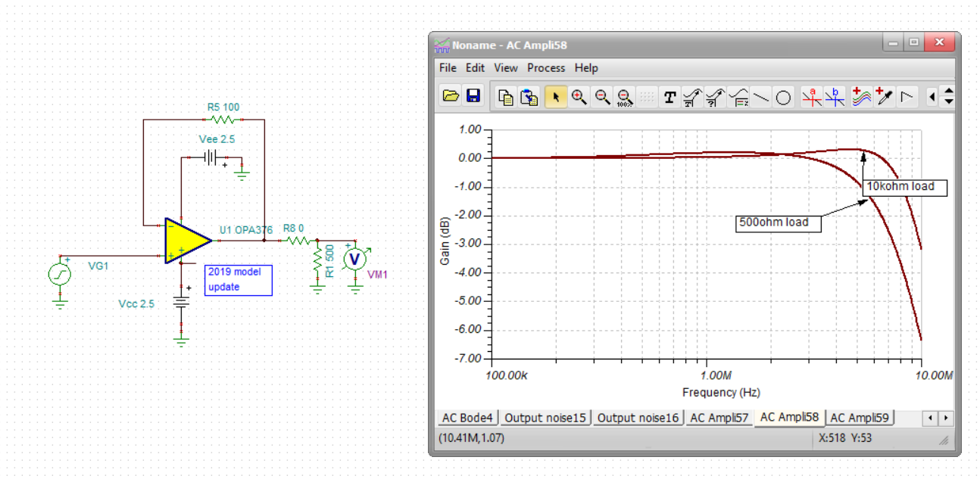Click the (10.41M,1.07) status readout
Screen dimensions: 980x479
(471, 438)
